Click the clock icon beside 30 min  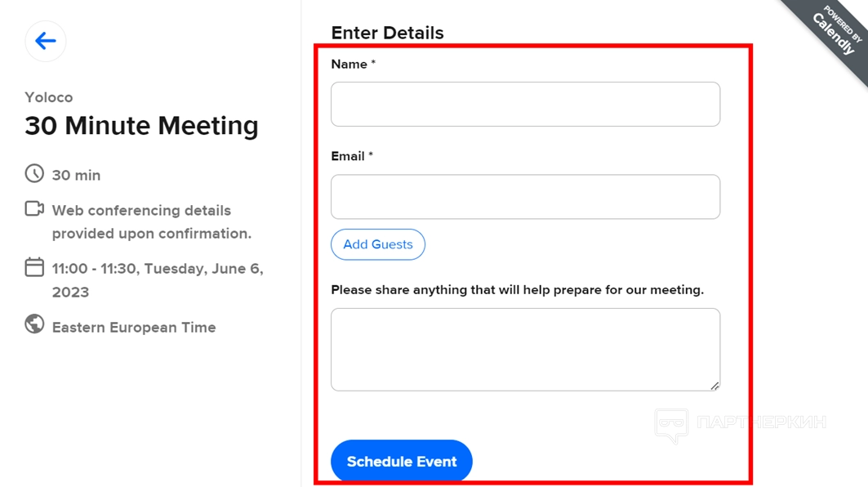coord(34,173)
